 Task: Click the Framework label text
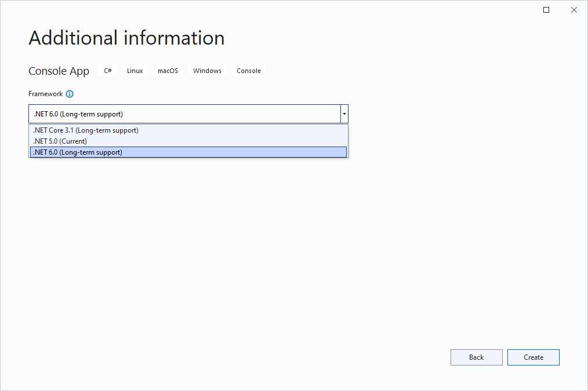tap(46, 93)
